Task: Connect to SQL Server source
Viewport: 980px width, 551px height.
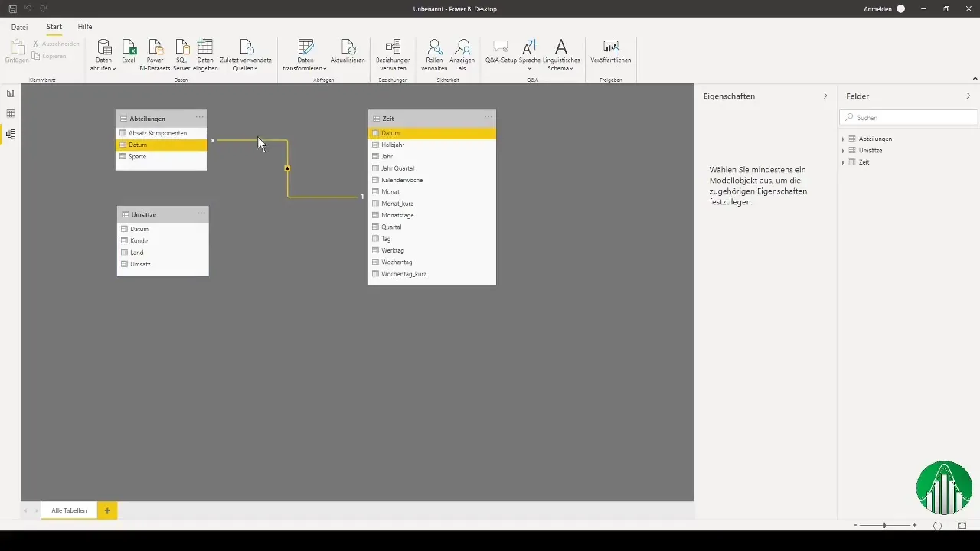Action: (181, 55)
